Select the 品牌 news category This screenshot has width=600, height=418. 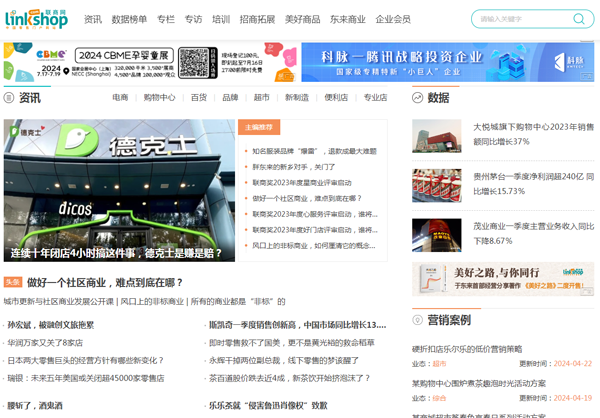tap(230, 98)
